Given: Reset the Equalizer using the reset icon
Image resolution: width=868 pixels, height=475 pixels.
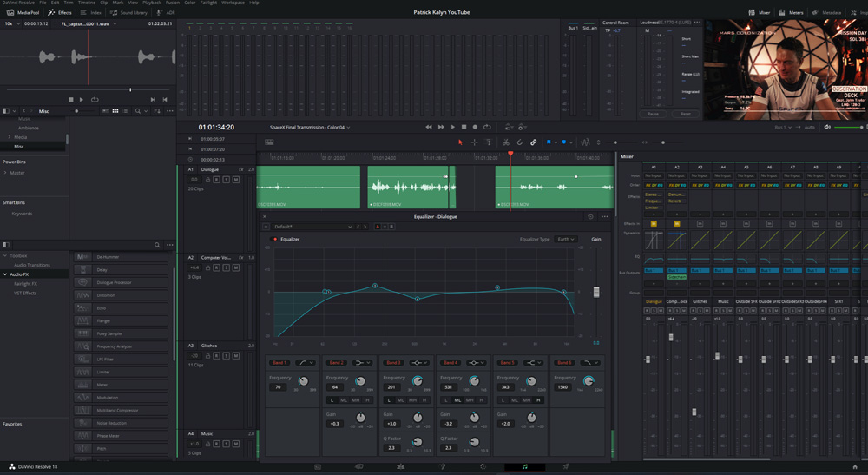Looking at the screenshot, I should 590,217.
